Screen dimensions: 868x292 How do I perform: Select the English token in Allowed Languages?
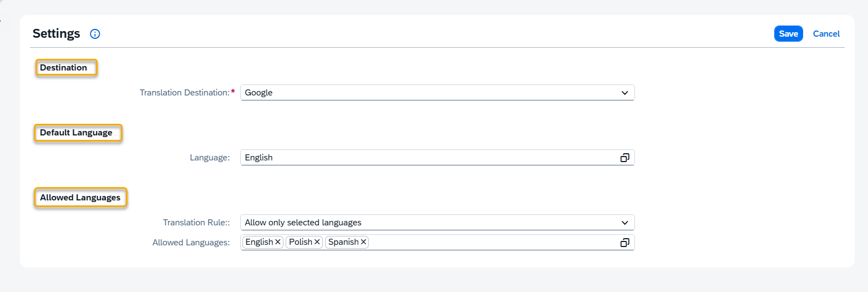click(259, 242)
